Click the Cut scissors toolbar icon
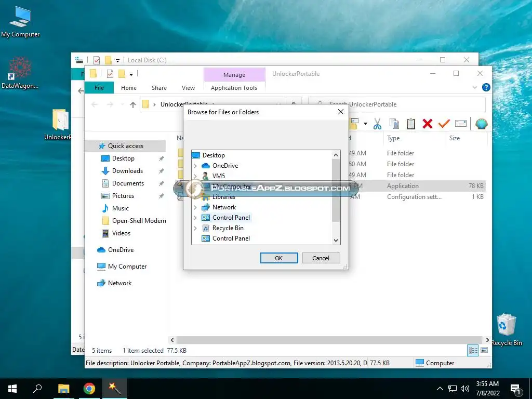This screenshot has height=399, width=532. (x=377, y=124)
